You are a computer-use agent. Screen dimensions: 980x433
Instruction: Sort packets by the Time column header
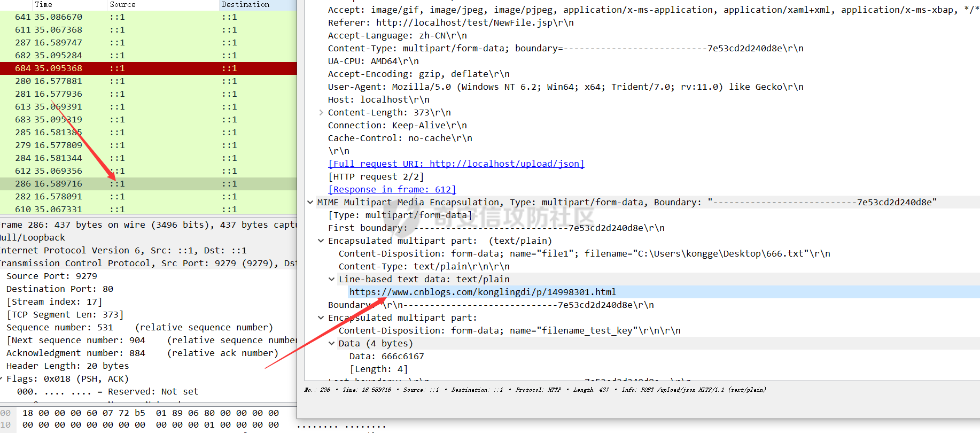point(69,5)
